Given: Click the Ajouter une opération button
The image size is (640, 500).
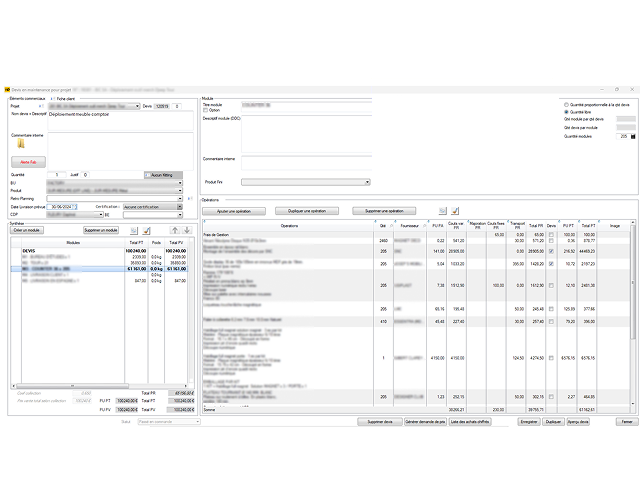Looking at the screenshot, I should click(234, 211).
